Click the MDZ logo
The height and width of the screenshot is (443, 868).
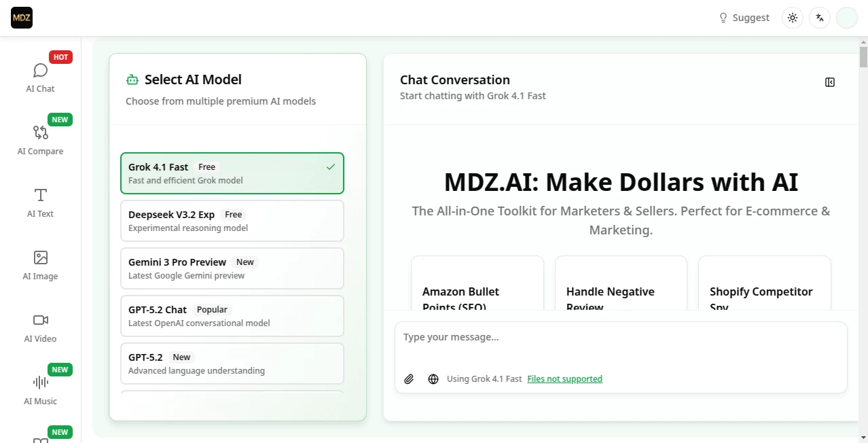(21, 18)
